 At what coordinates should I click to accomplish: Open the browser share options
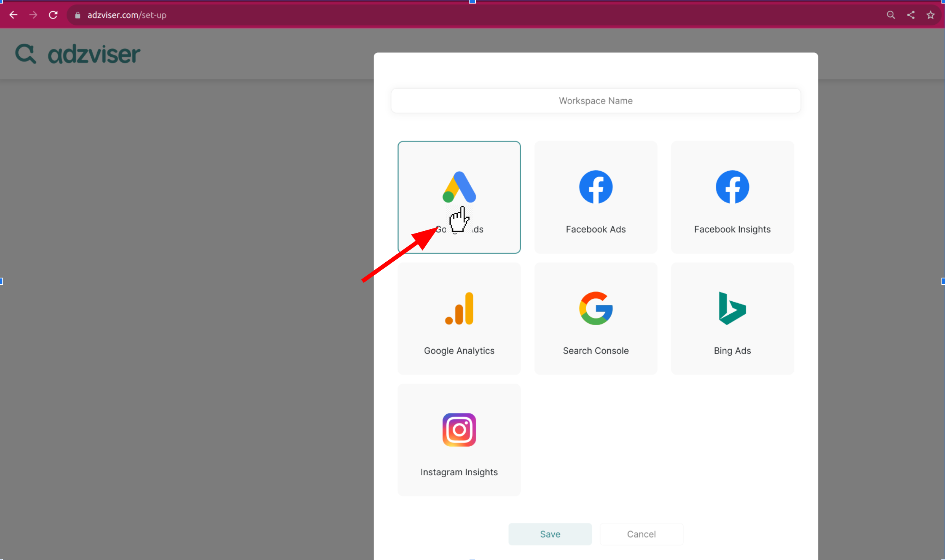click(911, 15)
